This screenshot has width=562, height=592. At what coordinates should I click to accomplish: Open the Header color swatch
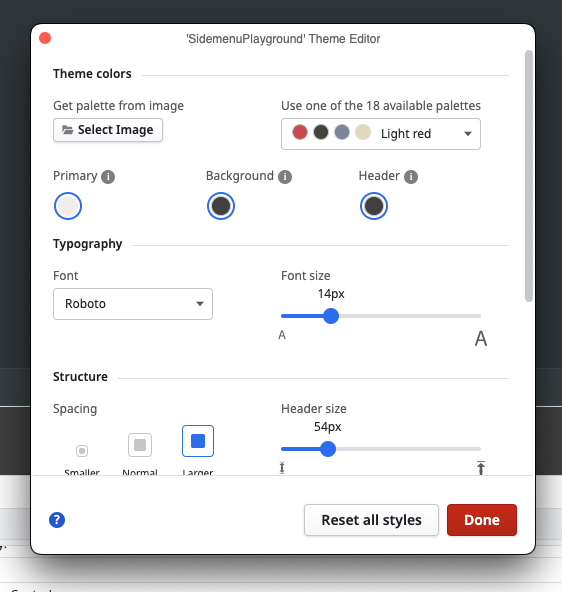374,206
